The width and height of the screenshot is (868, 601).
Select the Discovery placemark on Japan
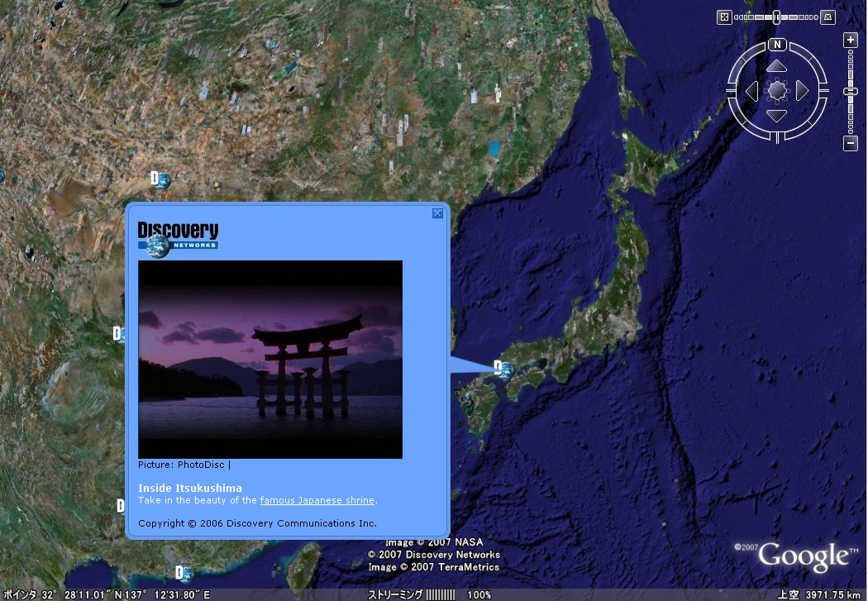coord(503,370)
